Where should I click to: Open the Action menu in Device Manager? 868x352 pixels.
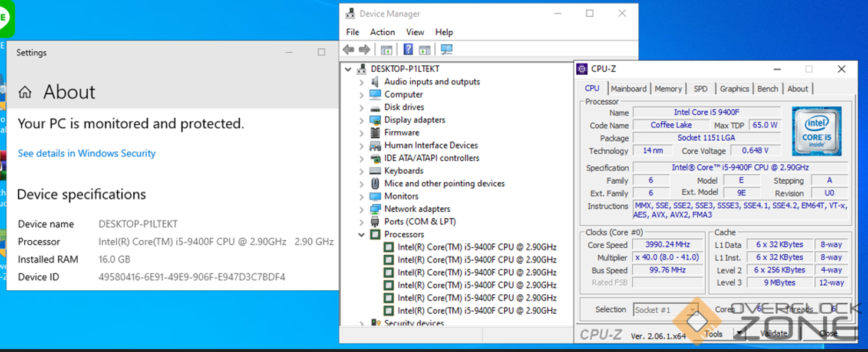tap(382, 32)
